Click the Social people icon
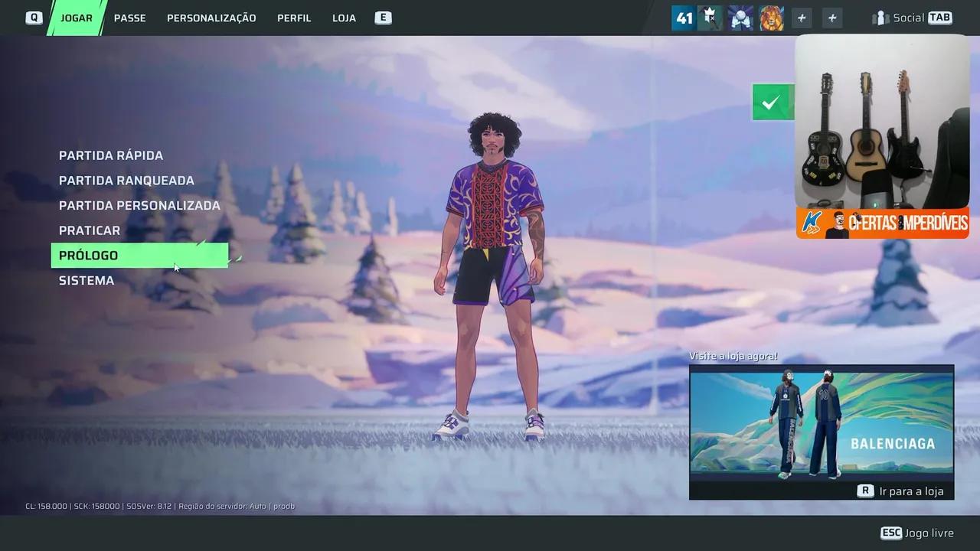This screenshot has width=980, height=551. pos(880,17)
